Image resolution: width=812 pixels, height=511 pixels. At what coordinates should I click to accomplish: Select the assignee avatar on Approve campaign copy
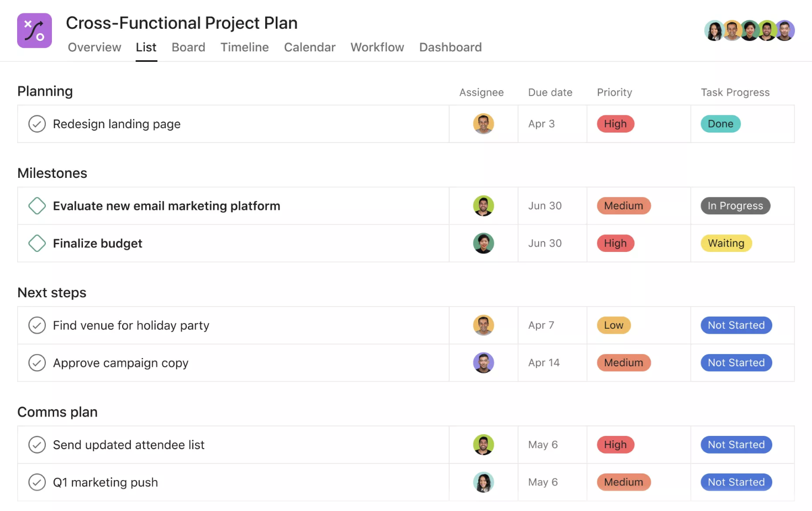[483, 362]
